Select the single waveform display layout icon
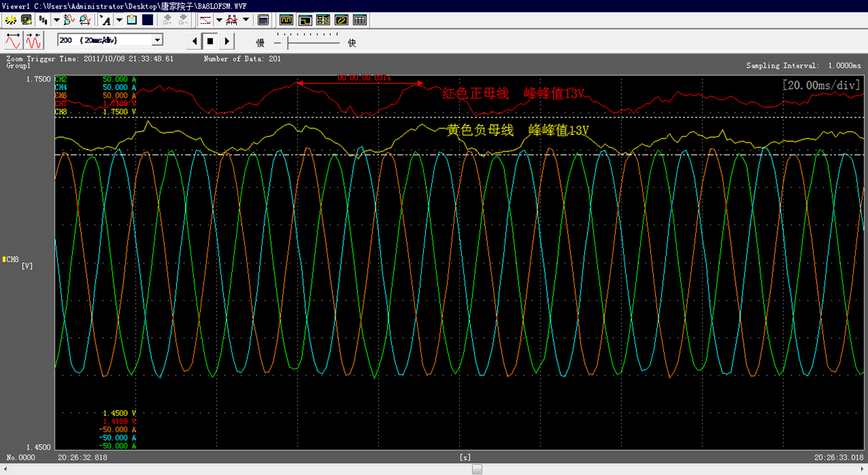This screenshot has width=868, height=475. point(287,20)
